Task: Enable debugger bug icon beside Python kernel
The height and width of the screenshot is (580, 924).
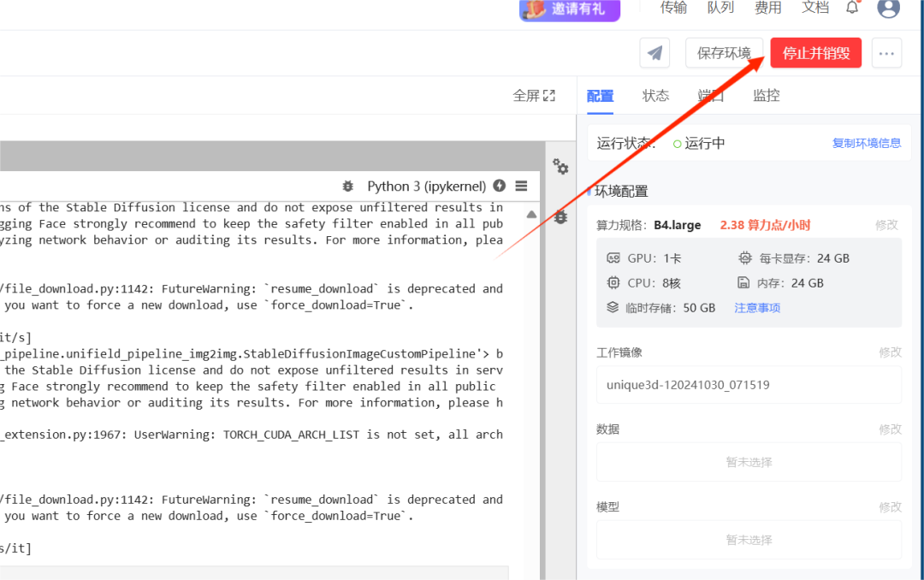Action: tap(347, 186)
